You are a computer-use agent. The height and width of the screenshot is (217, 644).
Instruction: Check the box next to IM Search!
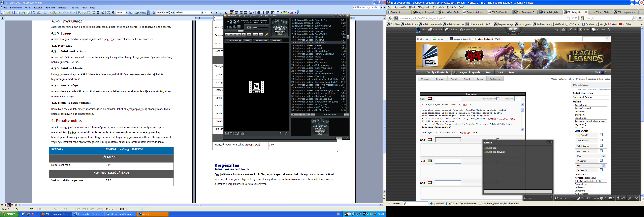click(x=601, y=160)
